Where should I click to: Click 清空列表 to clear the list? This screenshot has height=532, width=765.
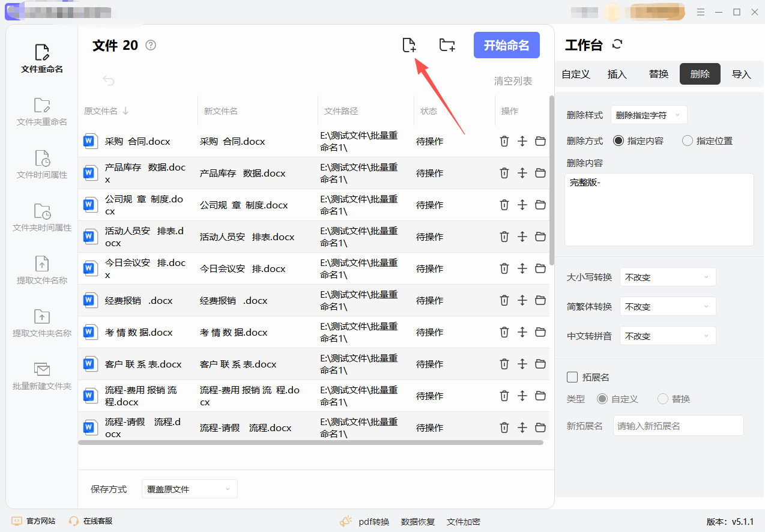513,81
